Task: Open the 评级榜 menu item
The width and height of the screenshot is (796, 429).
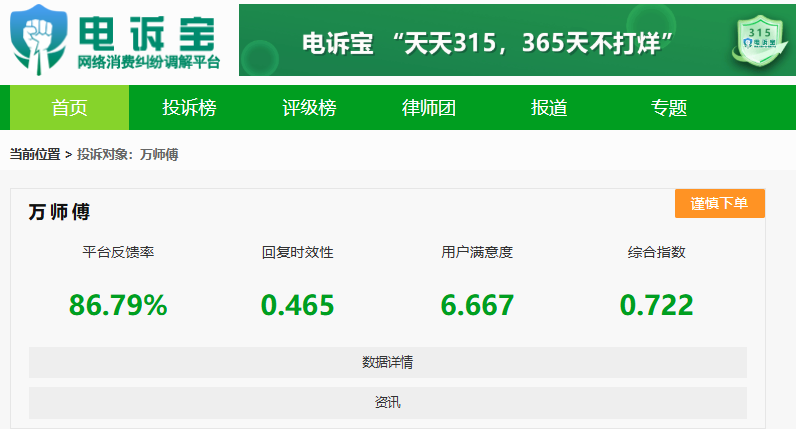Action: tap(309, 108)
